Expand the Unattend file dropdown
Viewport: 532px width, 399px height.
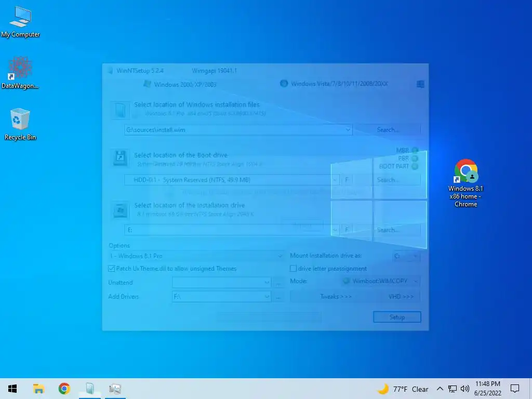click(x=267, y=282)
